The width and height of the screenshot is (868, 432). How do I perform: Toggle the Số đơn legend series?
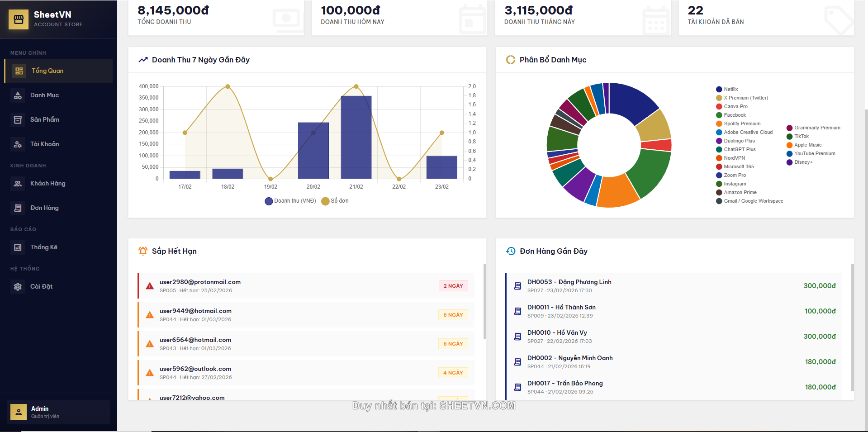coord(335,201)
